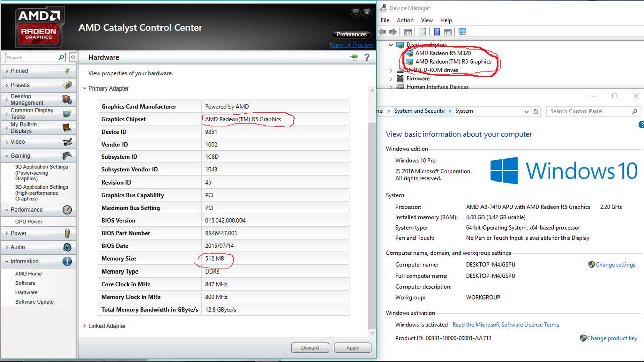Scan for hardware changes in Device Manager
The height and width of the screenshot is (362, 644).
pyautogui.click(x=462, y=32)
